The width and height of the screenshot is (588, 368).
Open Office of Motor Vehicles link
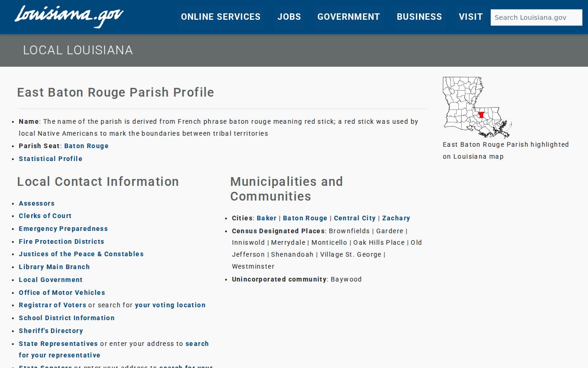62,293
